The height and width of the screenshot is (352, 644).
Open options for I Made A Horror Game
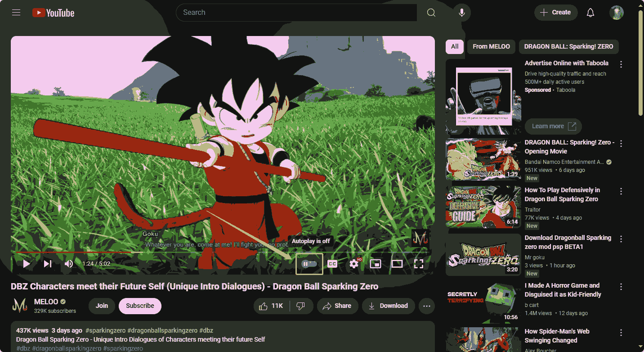tap(621, 287)
